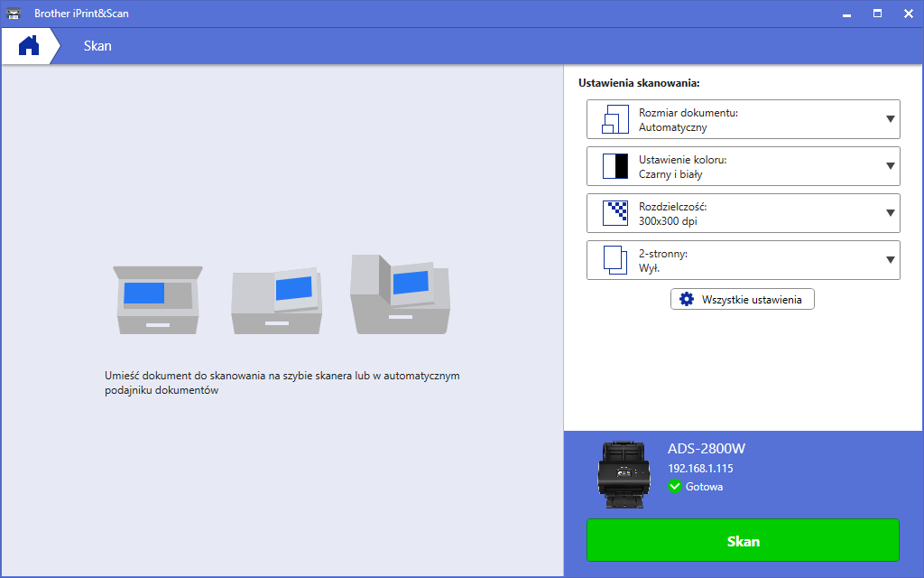
Task: Click the Brother iPrint&Scan app icon
Action: (14, 13)
